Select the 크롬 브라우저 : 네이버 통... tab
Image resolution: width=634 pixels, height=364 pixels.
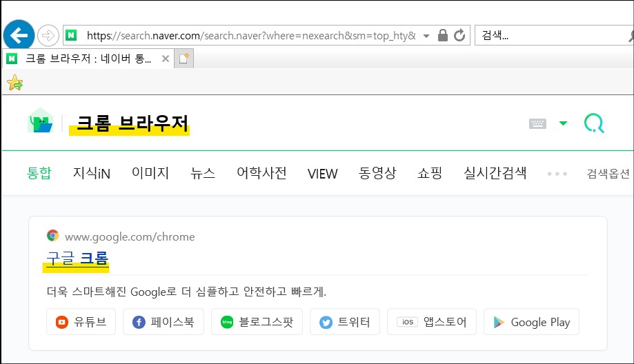88,59
